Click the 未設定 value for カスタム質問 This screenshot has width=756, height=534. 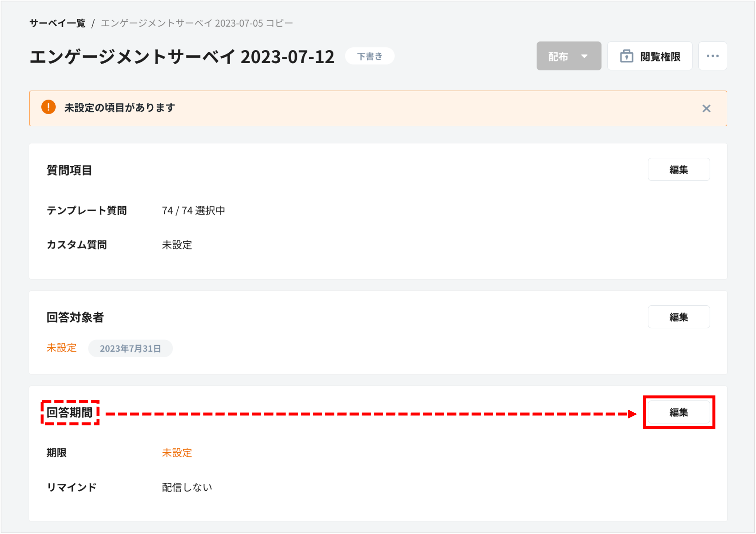point(177,245)
